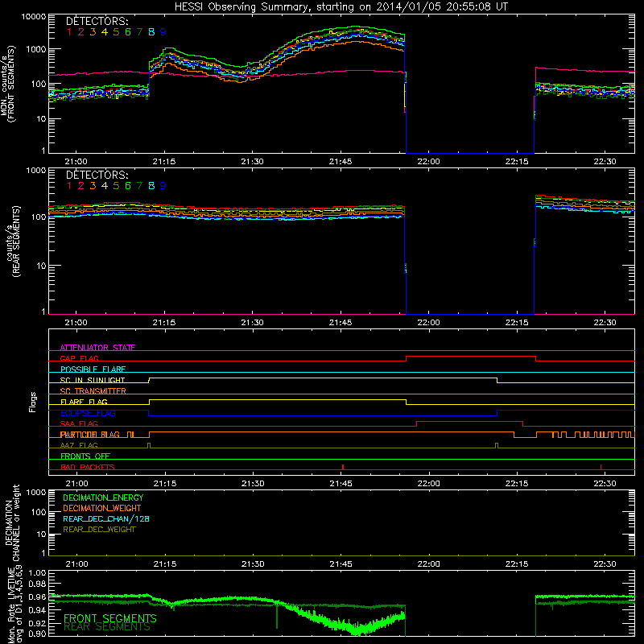Click the DECIMATION_ENERGY legend entry
The image size is (644, 644).
coord(103,497)
